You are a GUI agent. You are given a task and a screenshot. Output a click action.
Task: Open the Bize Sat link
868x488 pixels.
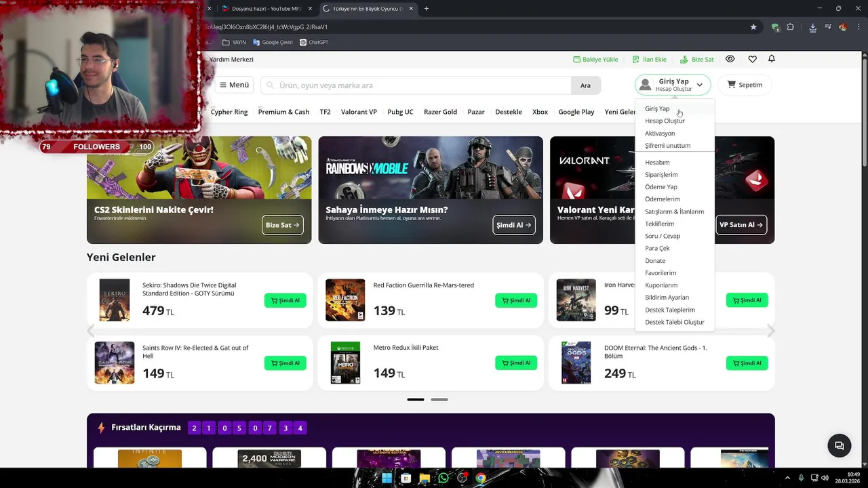coord(696,60)
